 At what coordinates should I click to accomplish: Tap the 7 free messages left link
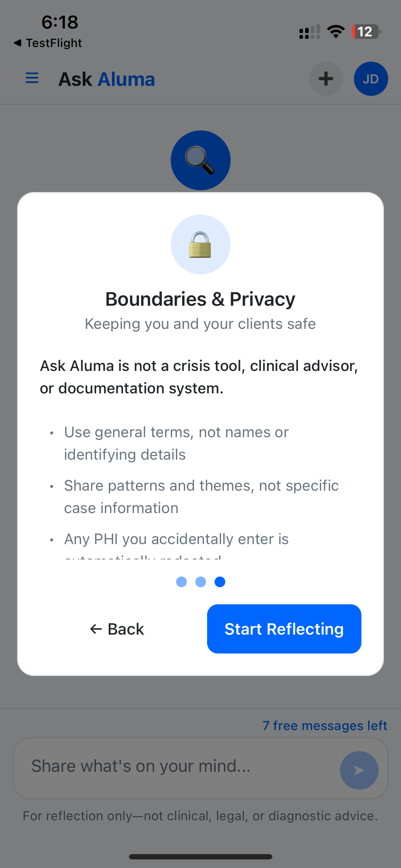[x=325, y=725]
